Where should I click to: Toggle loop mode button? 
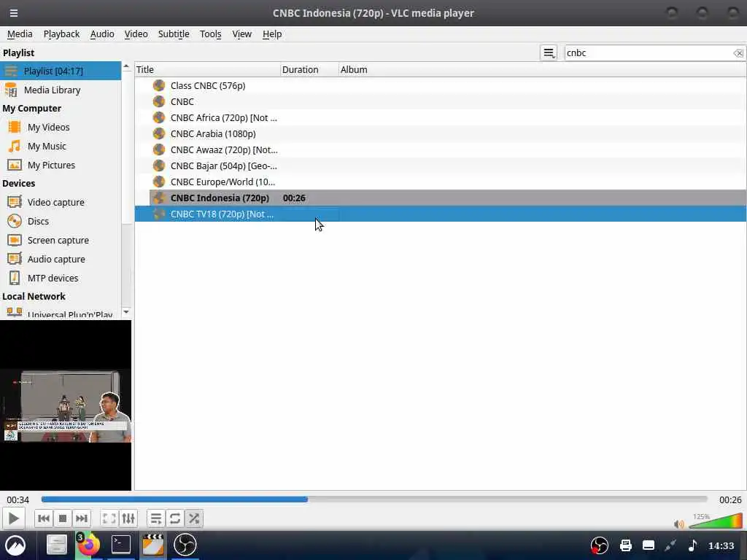pos(175,518)
